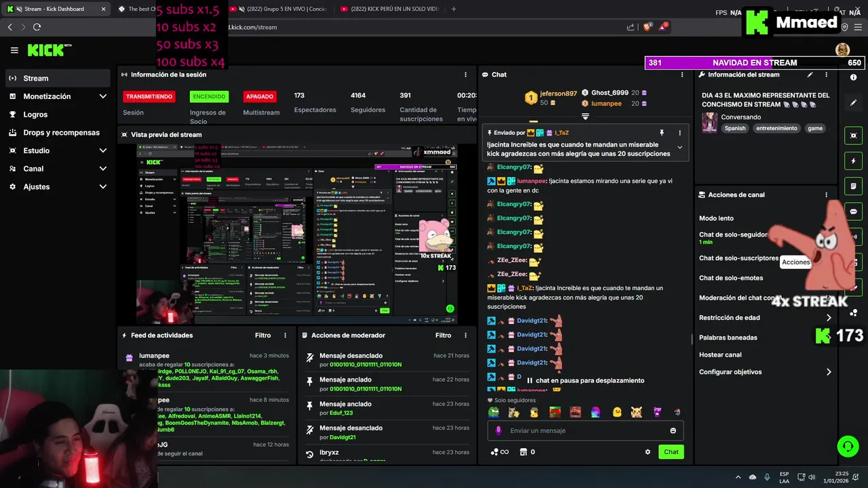Click pencil icon in right sidebar
The image size is (868, 488).
(853, 103)
